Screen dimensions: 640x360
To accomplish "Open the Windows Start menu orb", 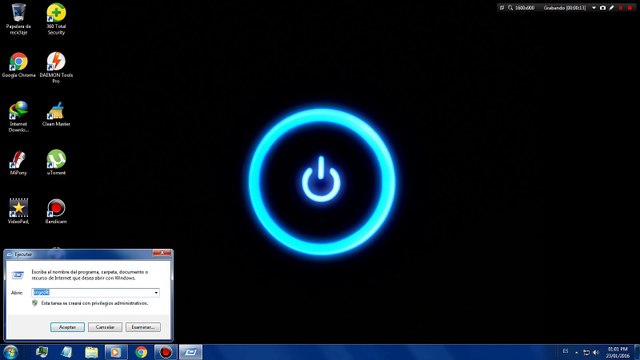I will 11,352.
